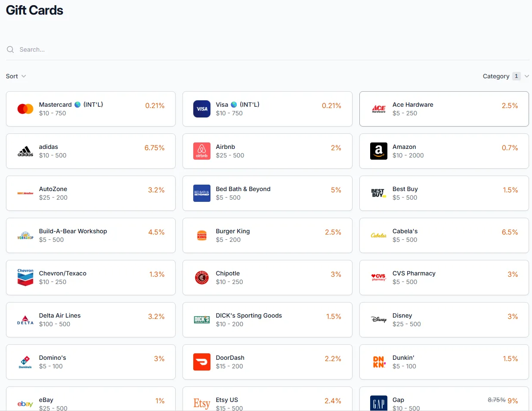Click the Domino's logo icon

(x=25, y=362)
